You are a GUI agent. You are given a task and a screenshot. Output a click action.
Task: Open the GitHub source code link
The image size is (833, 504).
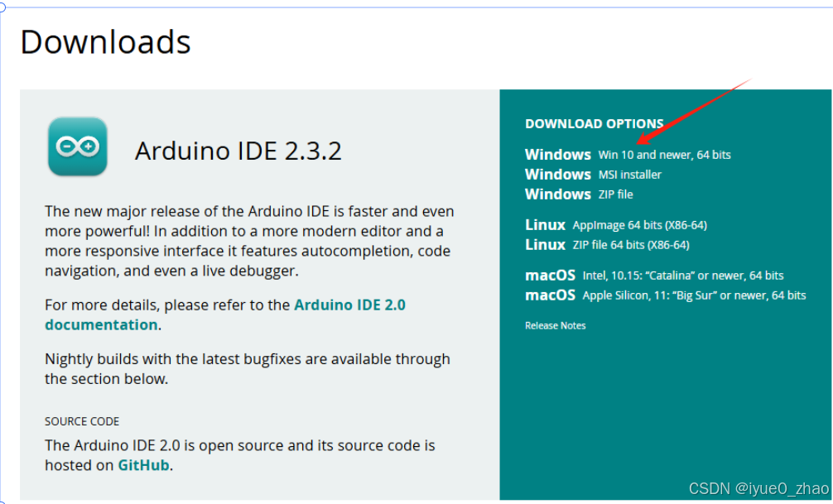(143, 465)
